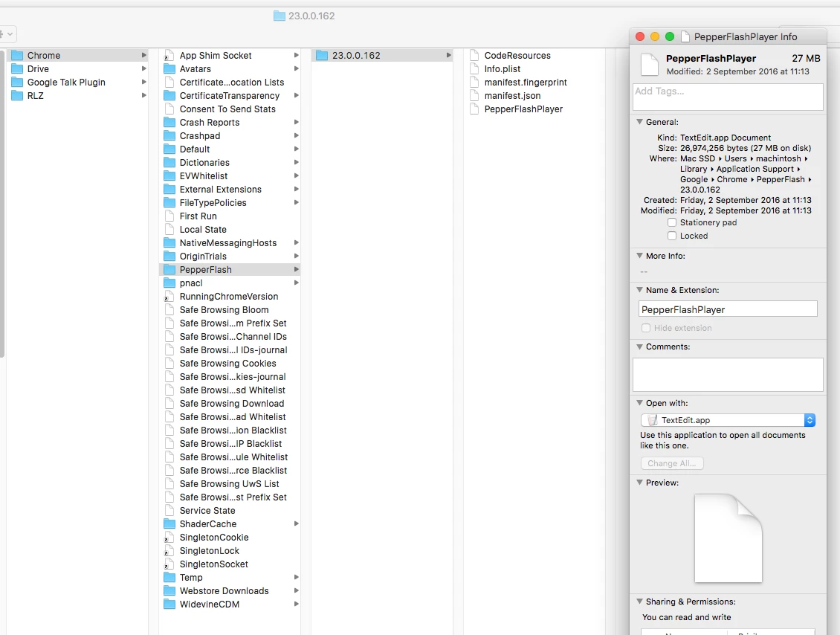Viewport: 840px width, 635px height.
Task: Click the PepperFlashPlayer file icon in list
Action: tap(474, 109)
